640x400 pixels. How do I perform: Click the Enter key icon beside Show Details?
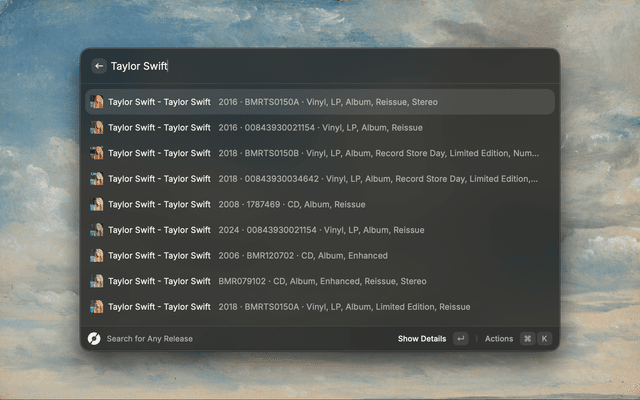point(460,339)
